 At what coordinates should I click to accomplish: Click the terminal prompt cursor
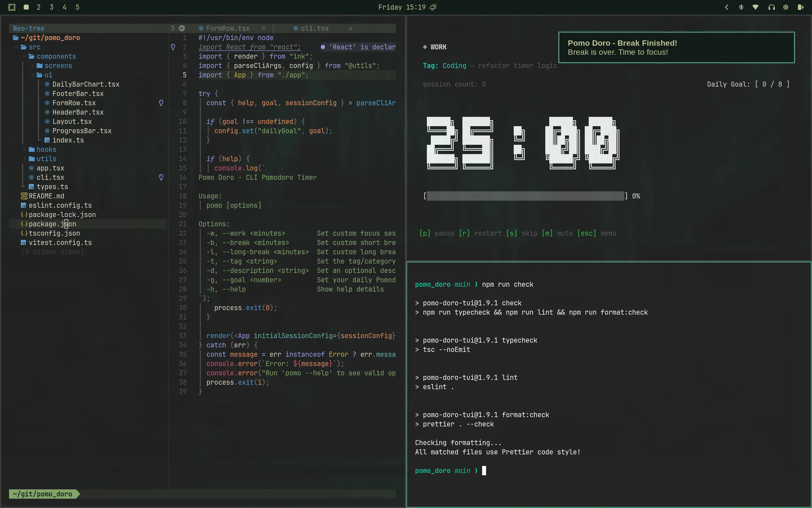tap(484, 471)
